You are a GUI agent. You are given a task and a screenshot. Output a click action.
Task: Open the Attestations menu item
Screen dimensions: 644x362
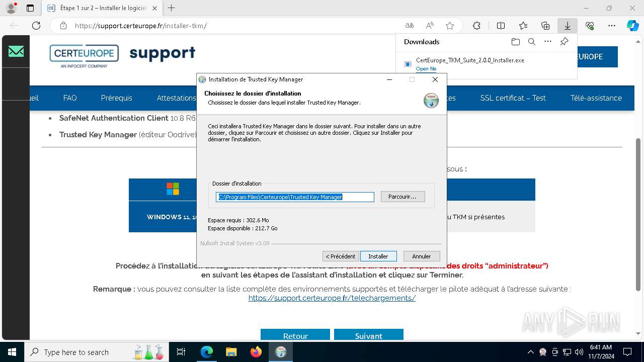[x=176, y=98]
